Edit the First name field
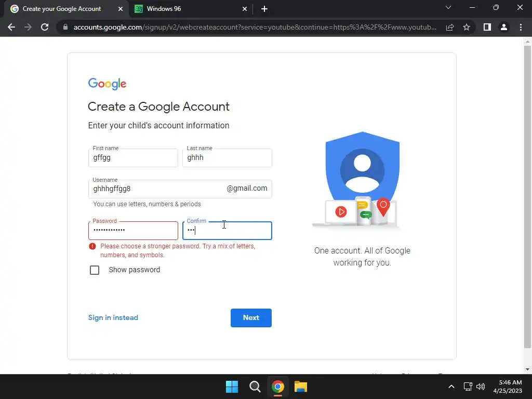This screenshot has height=399, width=532. (x=133, y=158)
